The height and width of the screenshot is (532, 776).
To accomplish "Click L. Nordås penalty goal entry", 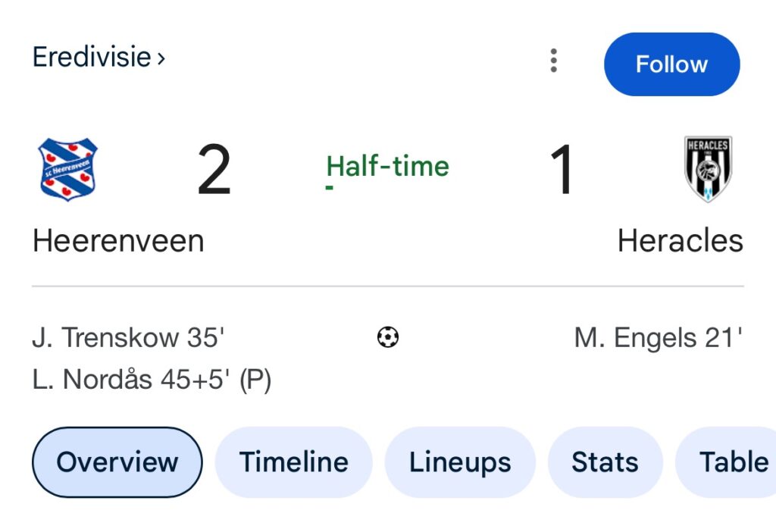I will 152,380.
